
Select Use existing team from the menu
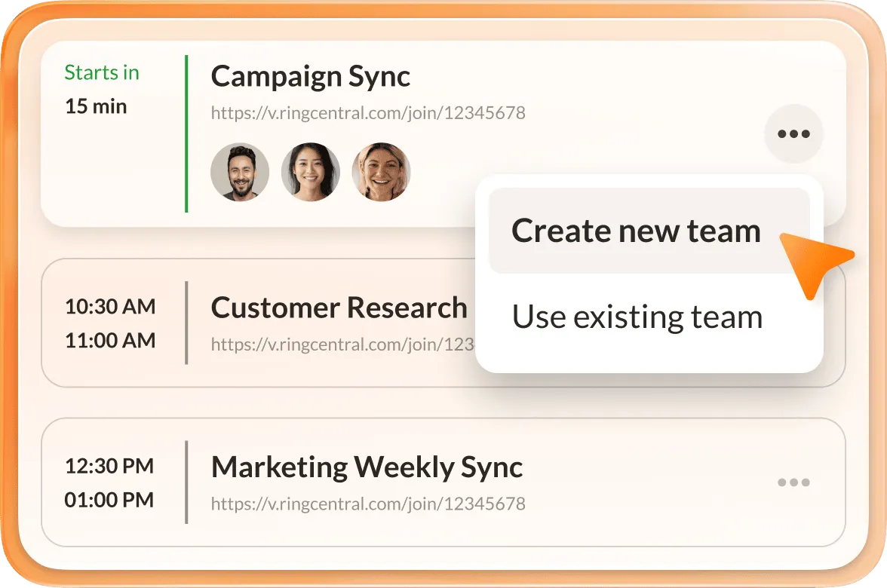[636, 317]
